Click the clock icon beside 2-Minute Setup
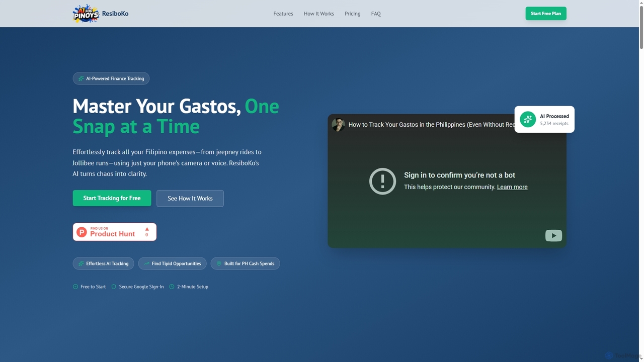This screenshot has height=362, width=644. click(x=172, y=287)
